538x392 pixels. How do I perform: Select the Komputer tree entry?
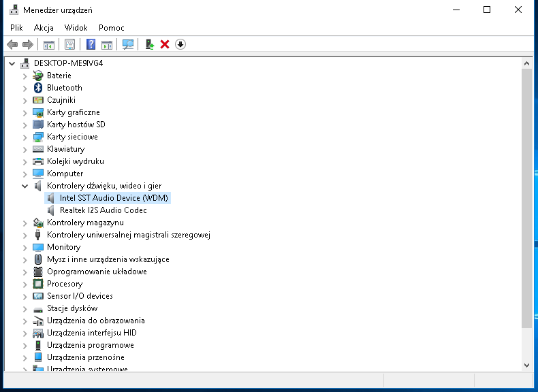click(65, 174)
